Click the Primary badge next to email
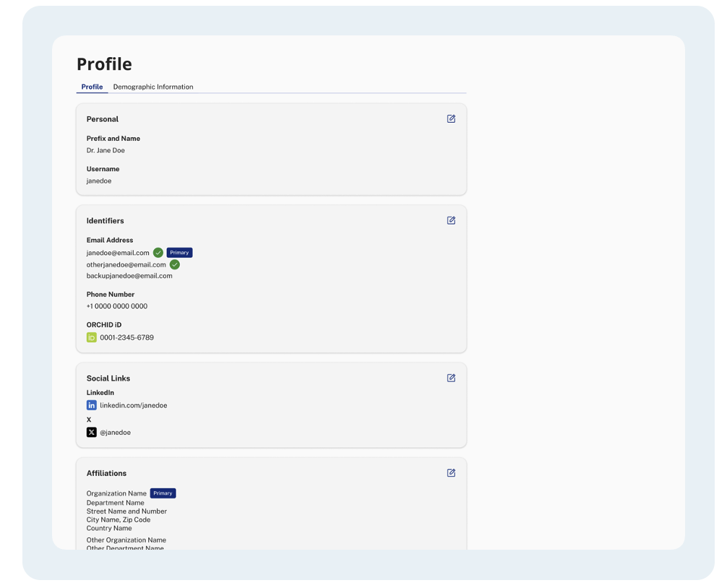Viewport: 727px width, 588px height. (179, 253)
